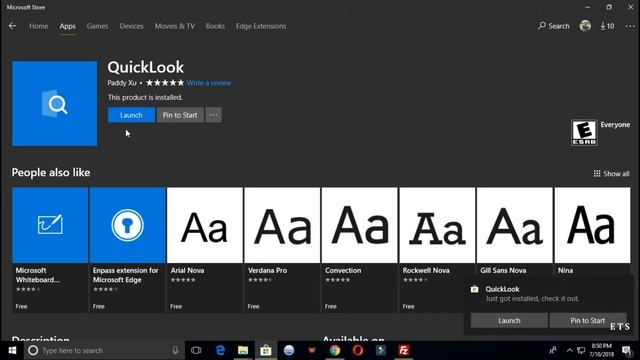Click the QuickLook notification title

[x=502, y=289]
